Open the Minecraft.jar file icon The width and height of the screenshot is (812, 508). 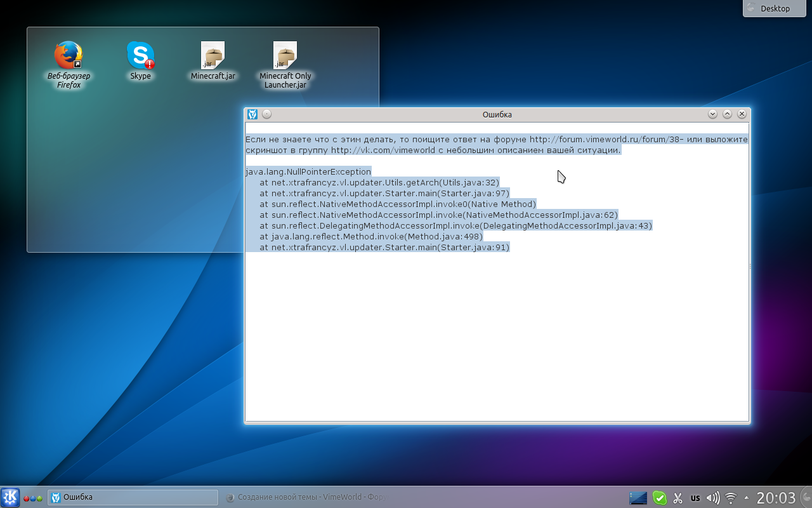coord(213,56)
